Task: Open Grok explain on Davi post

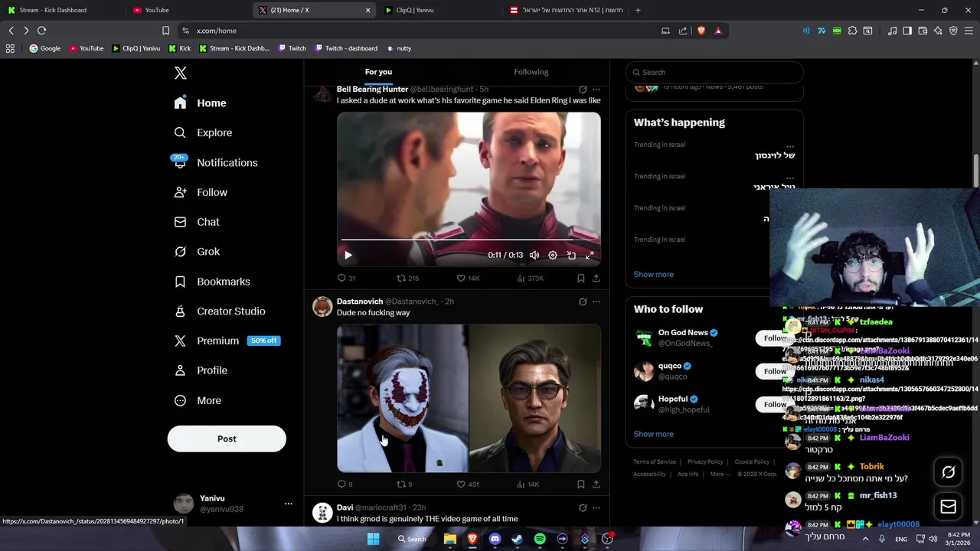Action: pyautogui.click(x=583, y=507)
